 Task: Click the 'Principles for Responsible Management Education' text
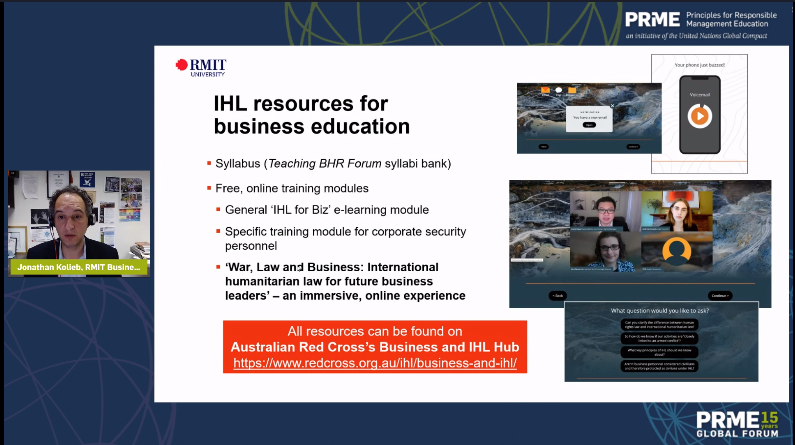[x=731, y=20]
